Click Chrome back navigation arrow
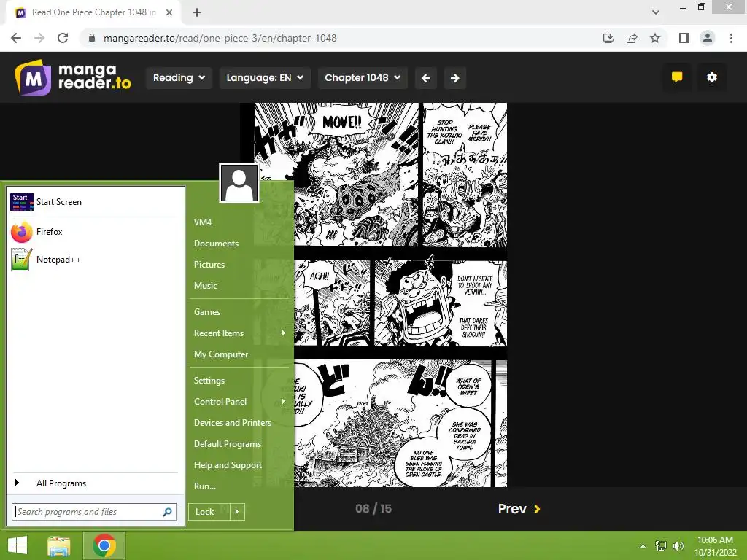 pos(16,38)
